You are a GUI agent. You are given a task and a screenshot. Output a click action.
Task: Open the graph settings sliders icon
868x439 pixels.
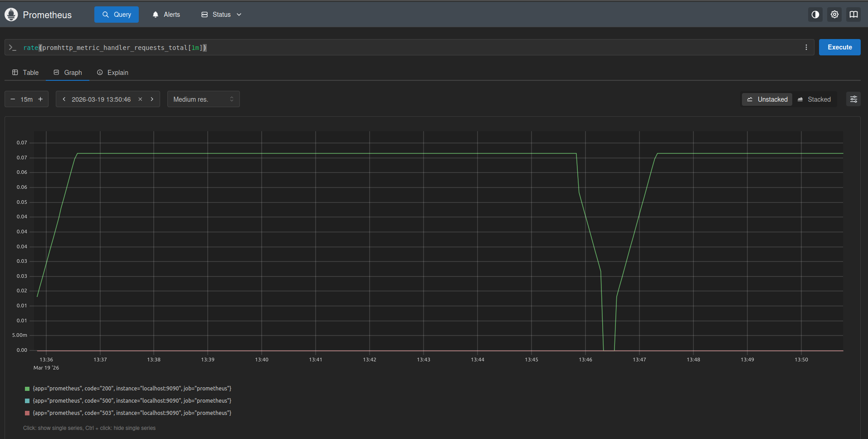[x=853, y=99]
